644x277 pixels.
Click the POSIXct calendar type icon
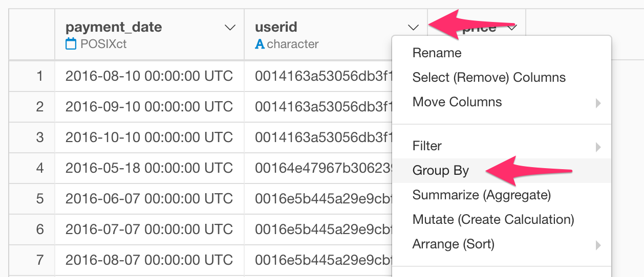tap(71, 44)
